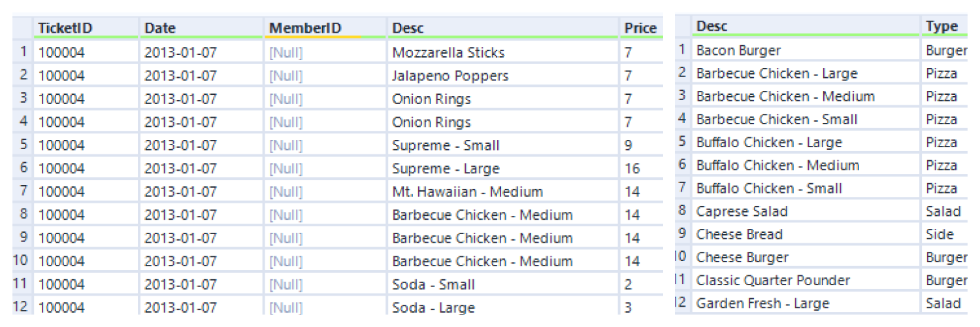Click the Classic Quarter Pounder cell
Viewport: 980px width, 327px height.
tap(805, 280)
